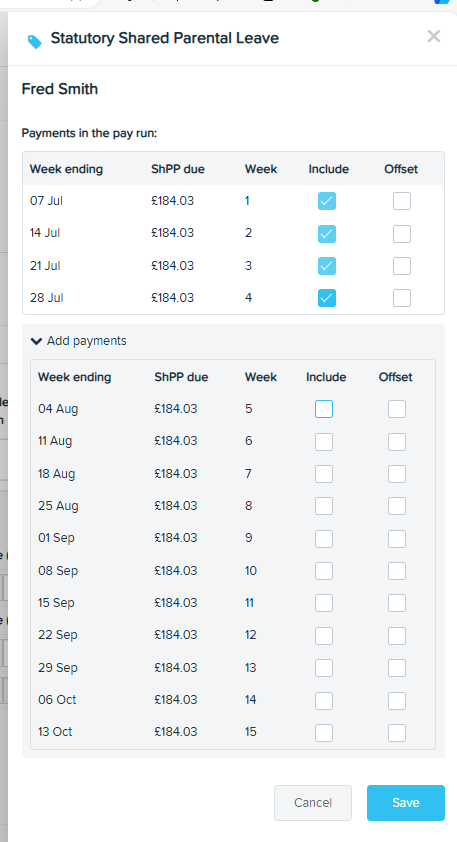Click the Save button
Image resolution: width=457 pixels, height=842 pixels.
pyautogui.click(x=406, y=803)
